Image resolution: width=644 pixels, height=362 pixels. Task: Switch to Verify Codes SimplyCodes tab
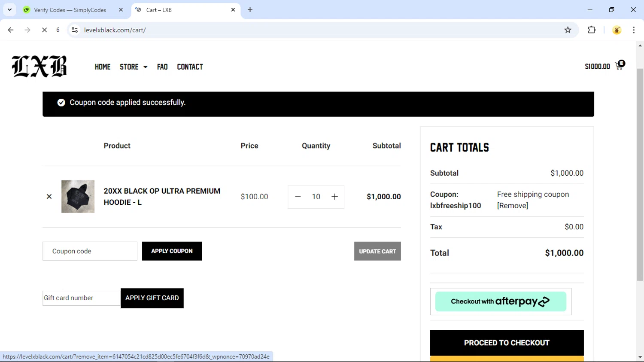point(70,10)
